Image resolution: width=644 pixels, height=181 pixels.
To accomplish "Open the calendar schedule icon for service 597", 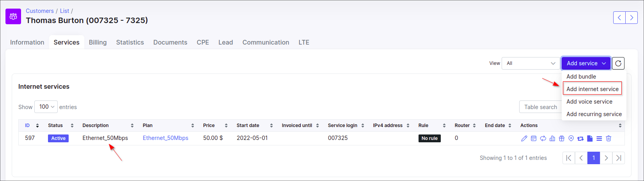I will point(534,138).
